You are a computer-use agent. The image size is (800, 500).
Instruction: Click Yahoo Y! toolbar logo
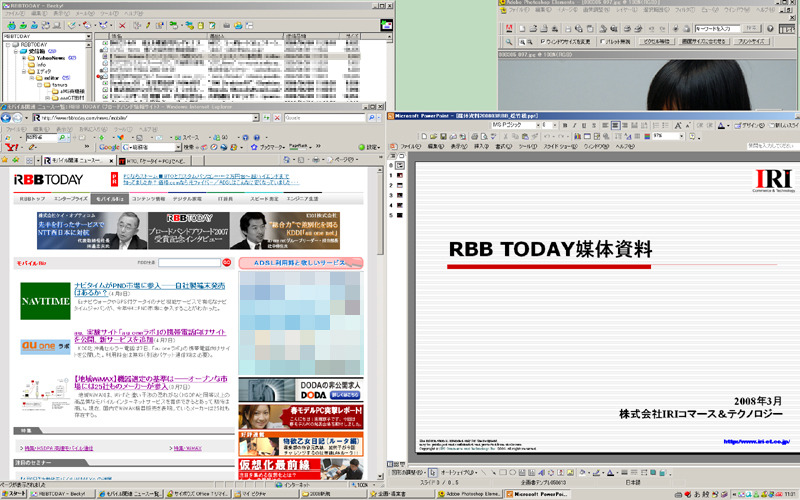[x=11, y=147]
